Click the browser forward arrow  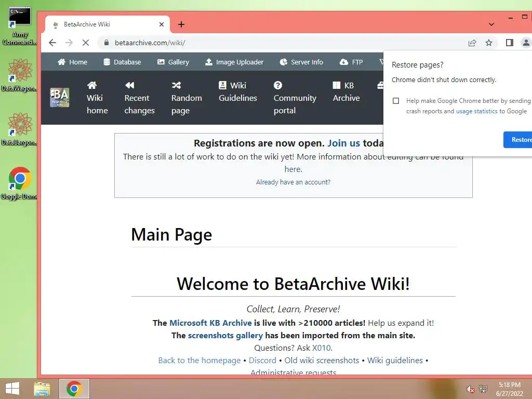(69, 43)
